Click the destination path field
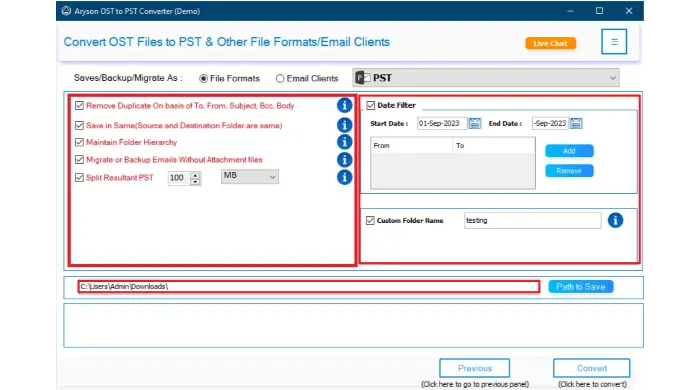Image resolution: width=700 pixels, height=390 pixels. [x=308, y=286]
